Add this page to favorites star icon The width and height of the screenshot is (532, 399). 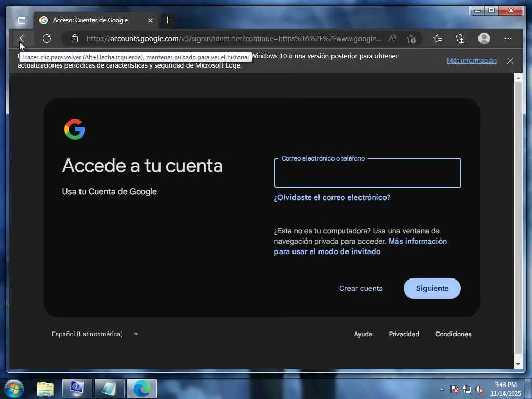tap(411, 38)
